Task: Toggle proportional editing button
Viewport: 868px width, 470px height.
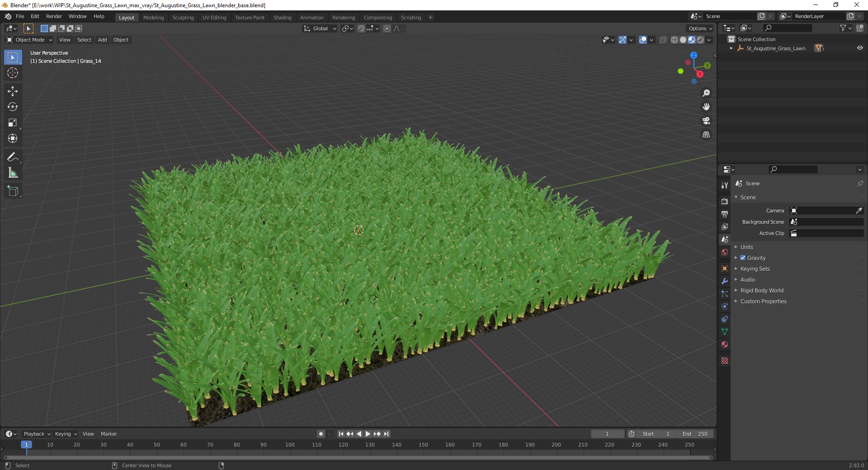Action: point(387,28)
